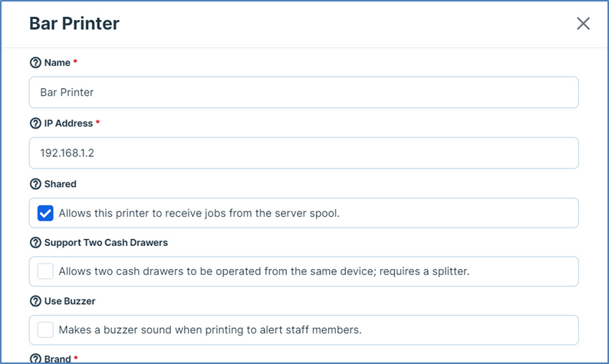Click the help icon next to Brand
This screenshot has height=364, width=609.
[35, 359]
